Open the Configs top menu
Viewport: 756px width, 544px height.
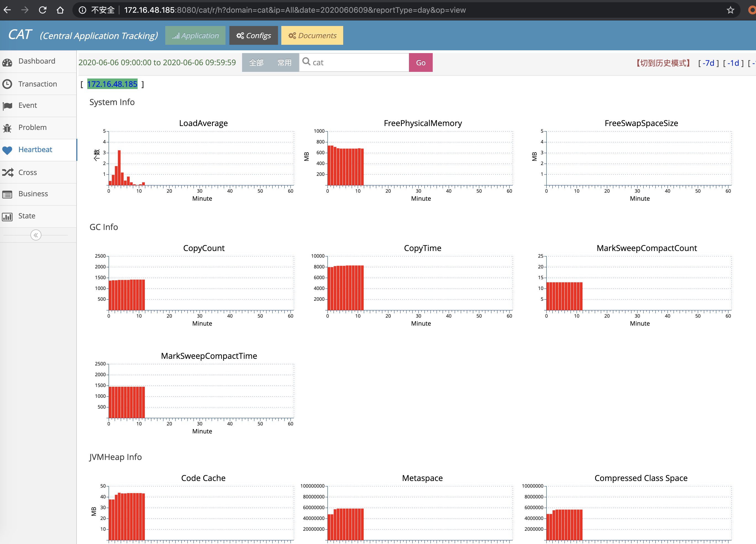coord(253,35)
